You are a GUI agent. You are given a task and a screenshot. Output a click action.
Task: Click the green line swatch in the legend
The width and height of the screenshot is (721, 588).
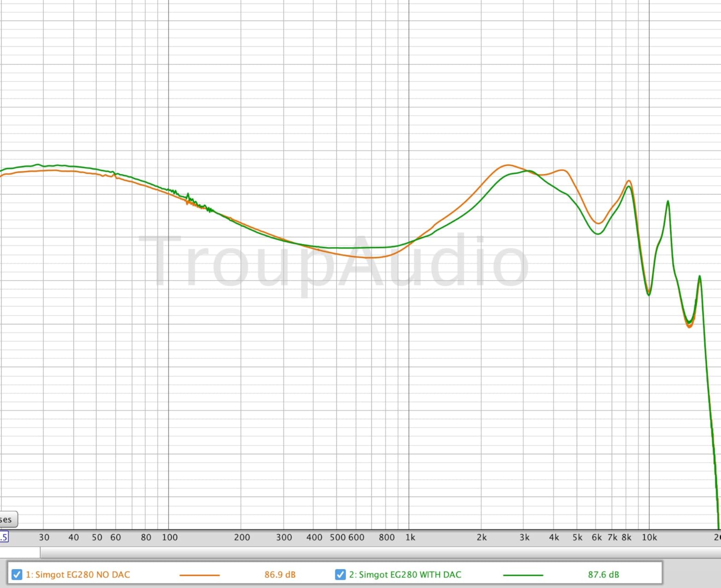(x=523, y=575)
